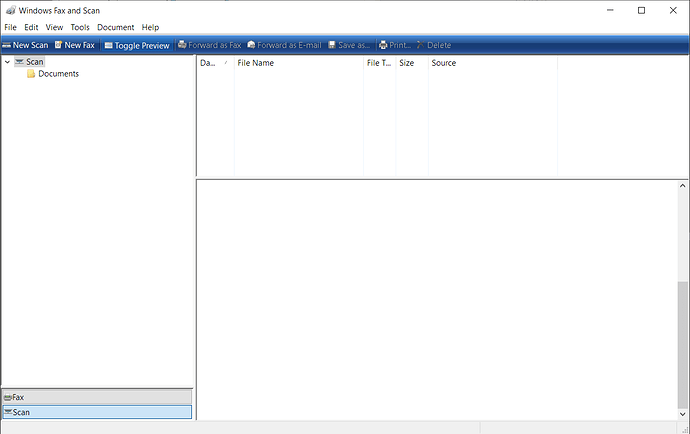
Task: Open the File menu
Action: tap(10, 27)
